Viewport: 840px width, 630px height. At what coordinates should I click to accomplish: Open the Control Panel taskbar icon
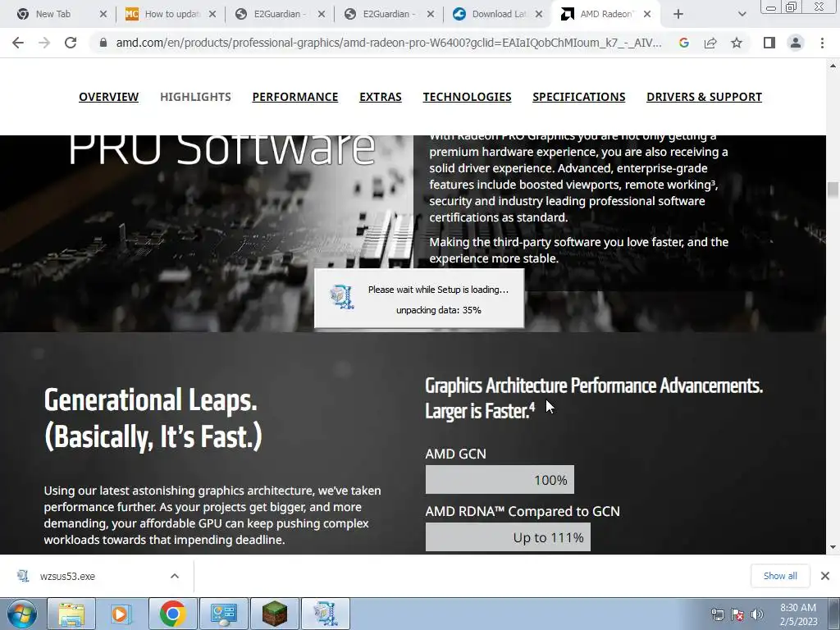223,614
